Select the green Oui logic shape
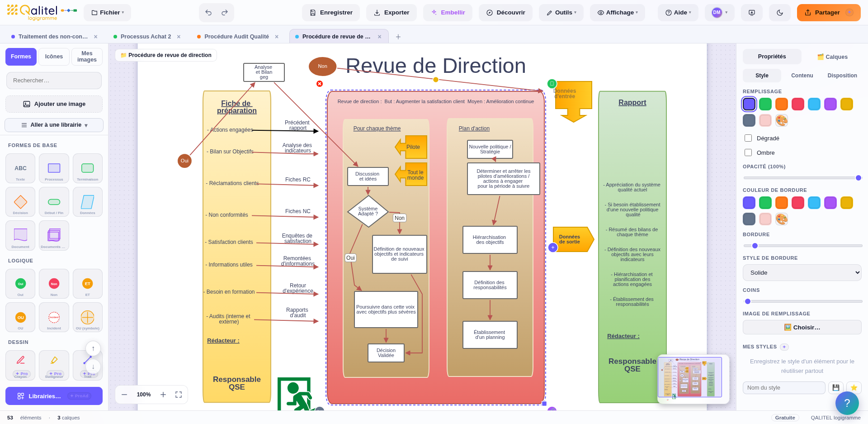The height and width of the screenshot is (424, 868). coord(20,284)
